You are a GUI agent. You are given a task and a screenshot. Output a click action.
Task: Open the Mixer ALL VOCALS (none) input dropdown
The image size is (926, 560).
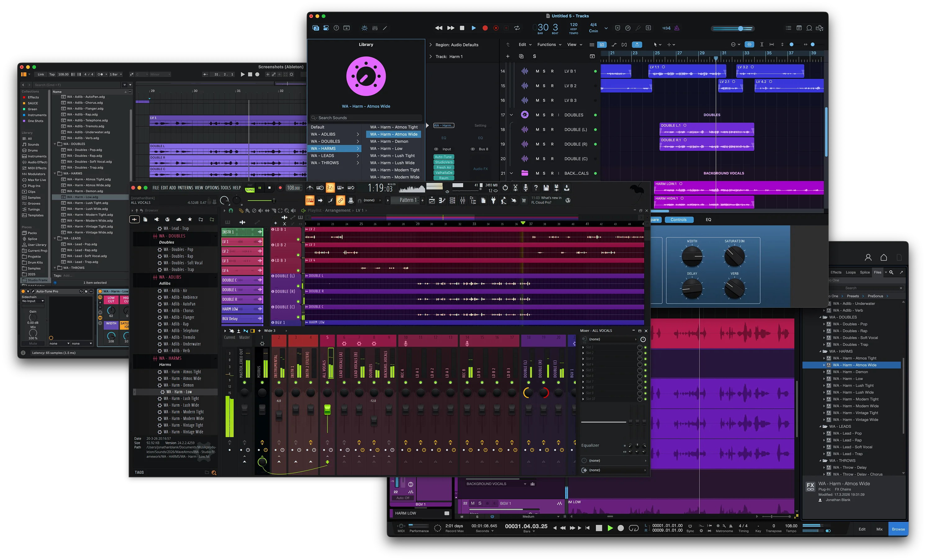(x=613, y=339)
